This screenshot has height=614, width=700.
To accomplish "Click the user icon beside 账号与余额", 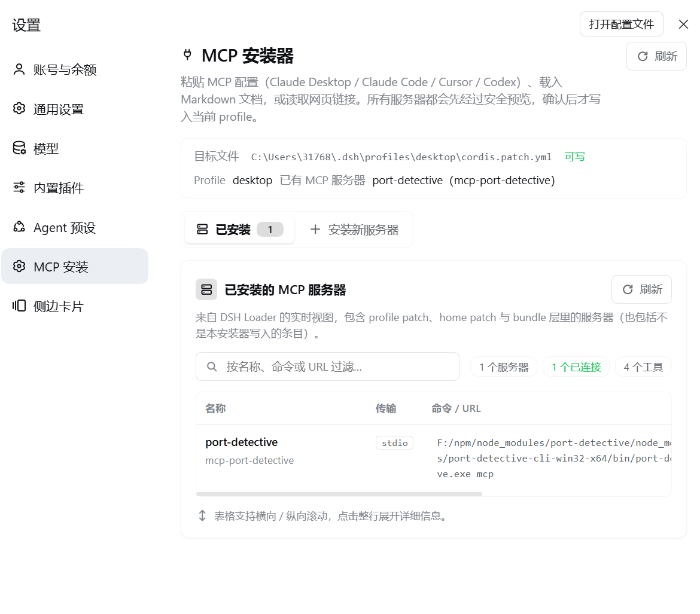I will (x=19, y=69).
